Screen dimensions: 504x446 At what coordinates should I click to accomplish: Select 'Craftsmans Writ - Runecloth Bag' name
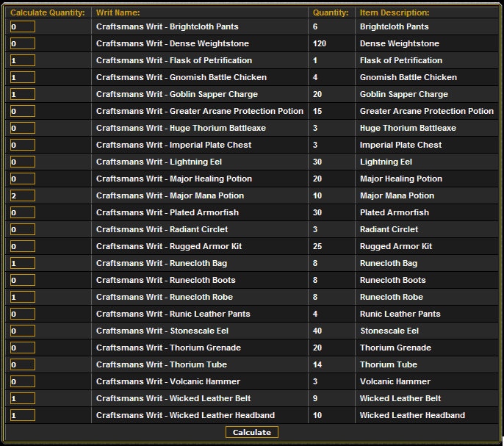[162, 263]
